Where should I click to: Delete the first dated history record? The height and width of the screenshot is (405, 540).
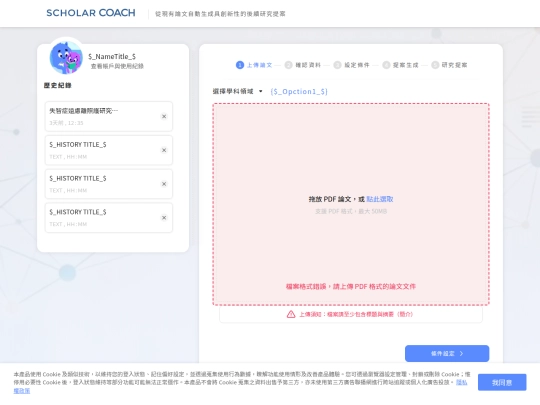click(164, 116)
